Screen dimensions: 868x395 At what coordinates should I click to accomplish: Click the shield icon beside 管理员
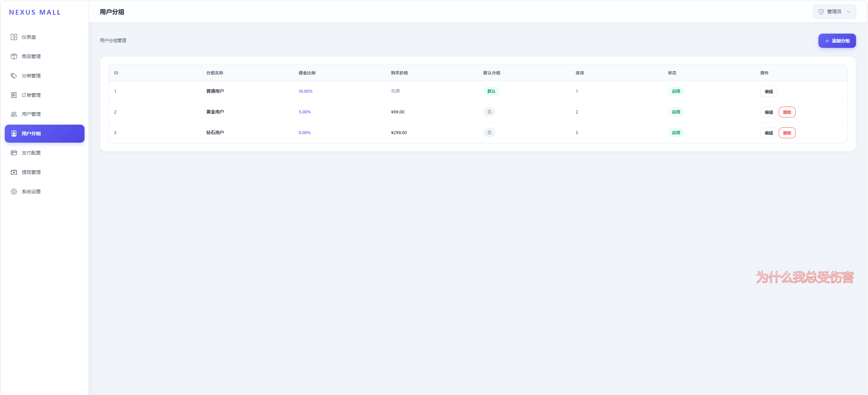point(821,12)
